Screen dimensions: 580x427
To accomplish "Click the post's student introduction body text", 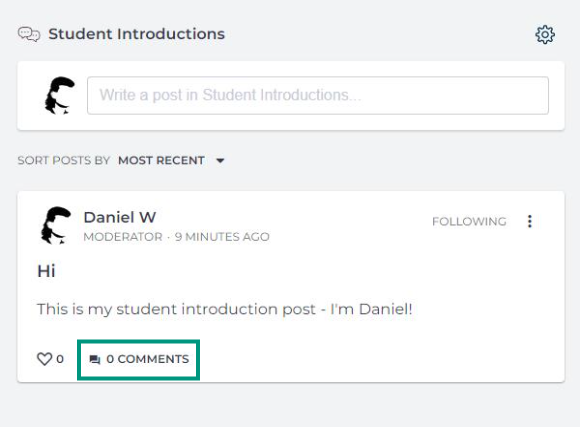I will [225, 309].
